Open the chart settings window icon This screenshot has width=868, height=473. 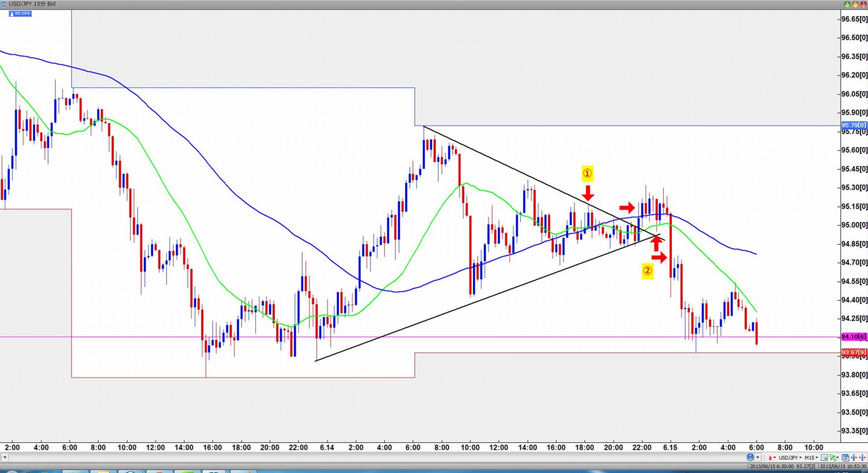point(845,457)
